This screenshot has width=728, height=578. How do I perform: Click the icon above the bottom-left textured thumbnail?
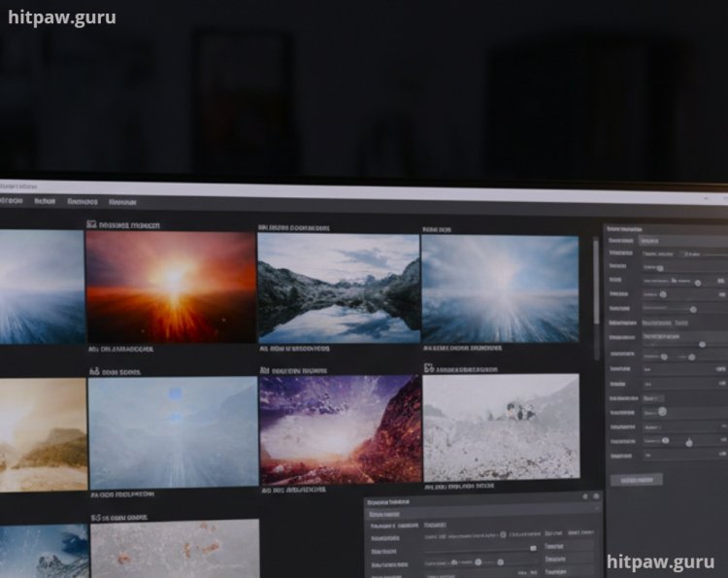tap(96, 519)
